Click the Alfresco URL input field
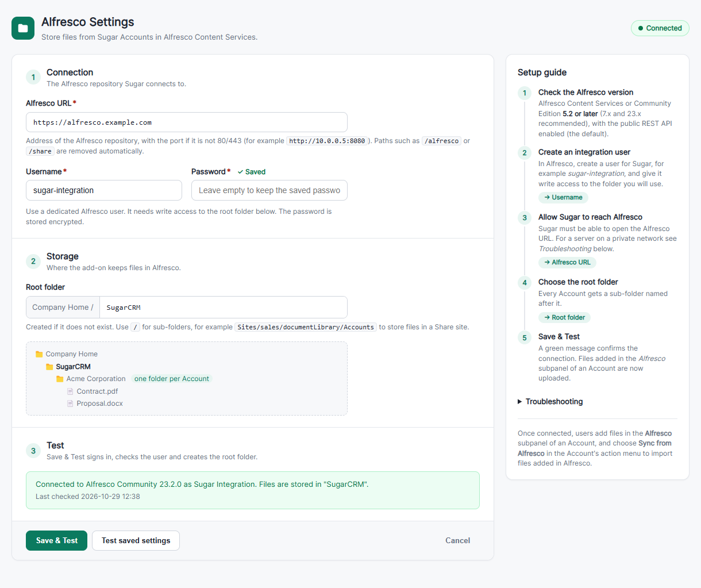This screenshot has height=588, width=701. tap(187, 122)
